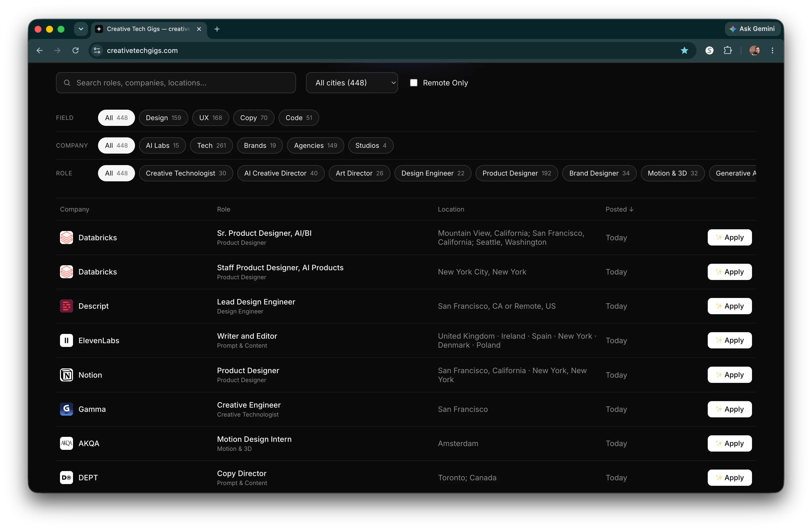Filter by Product Designer role
The height and width of the screenshot is (530, 812).
(517, 173)
